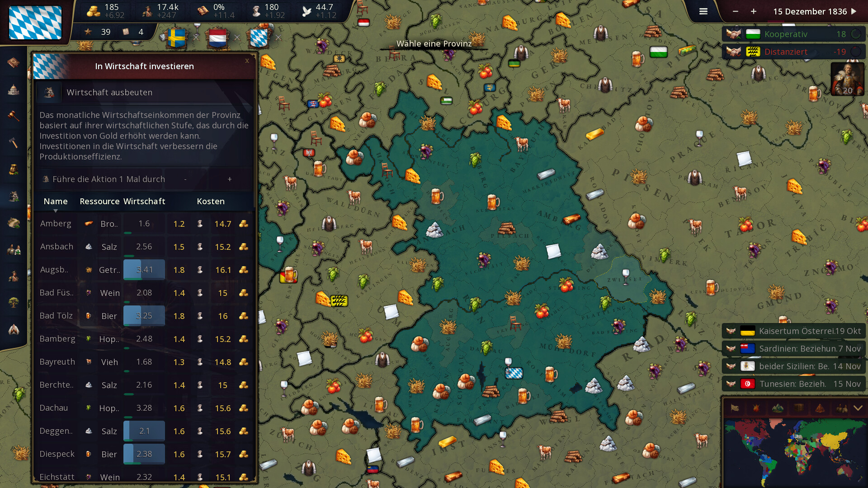Click the gold coins icon for Bad Tölz
Viewport: 868px width, 488px height.
point(244,316)
